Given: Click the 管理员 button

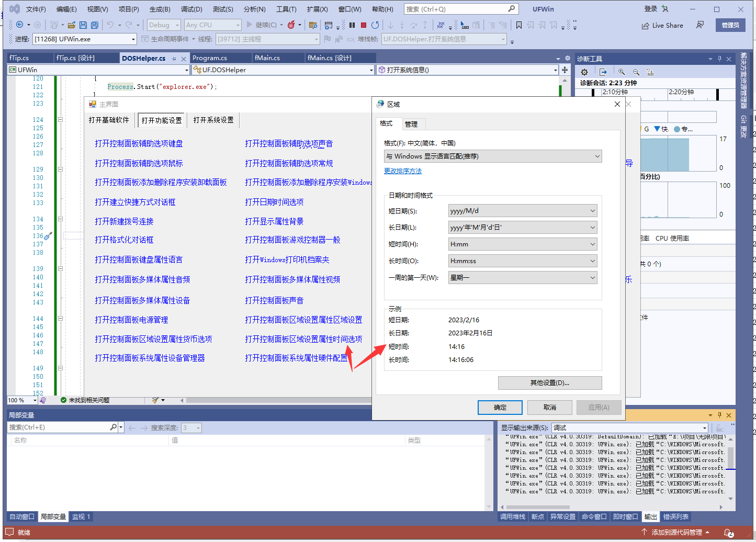Looking at the screenshot, I should tap(730, 25).
